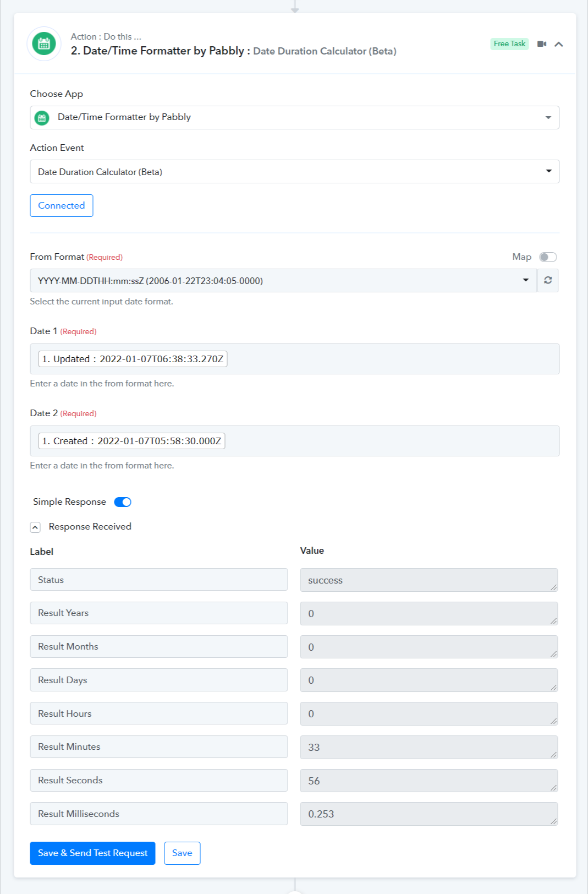Image resolution: width=588 pixels, height=894 pixels.
Task: Click the green Date/Time Formatter calendar icon
Action: point(44,43)
